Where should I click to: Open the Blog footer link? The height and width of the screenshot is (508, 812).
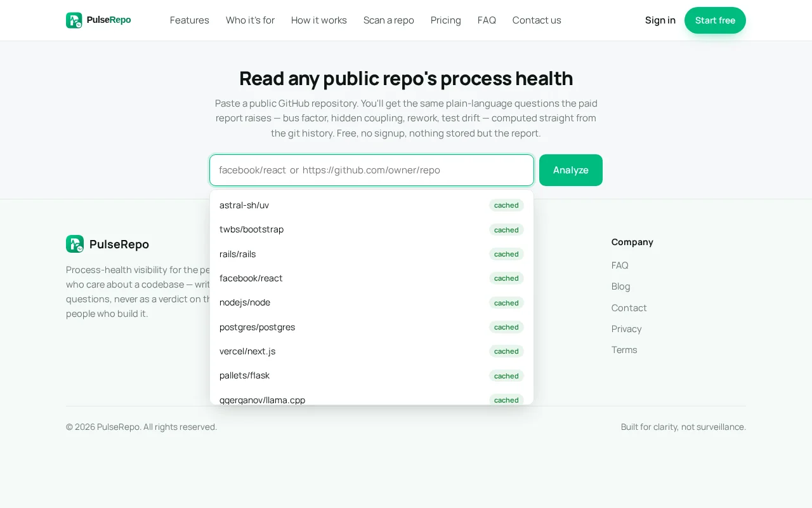coord(621,286)
